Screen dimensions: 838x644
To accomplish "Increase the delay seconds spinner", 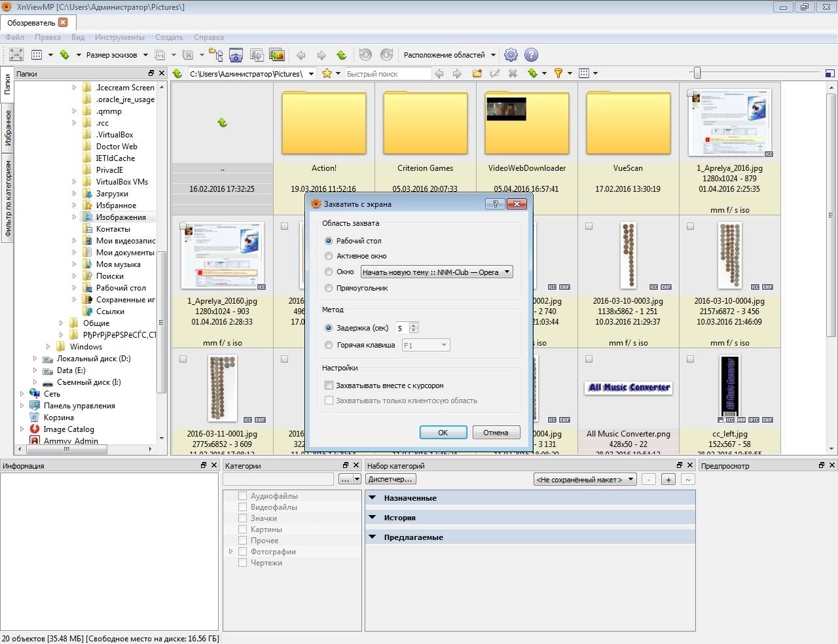I will [x=413, y=325].
